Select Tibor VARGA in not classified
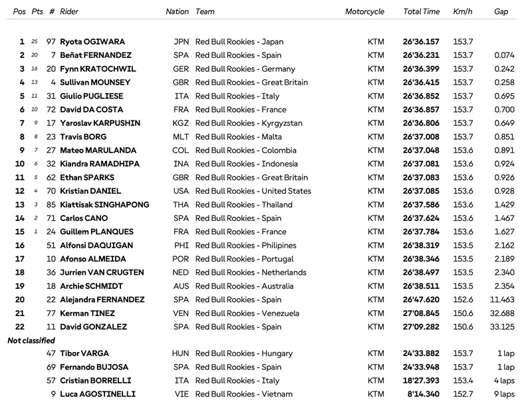The height and width of the screenshot is (410, 532). click(x=84, y=353)
